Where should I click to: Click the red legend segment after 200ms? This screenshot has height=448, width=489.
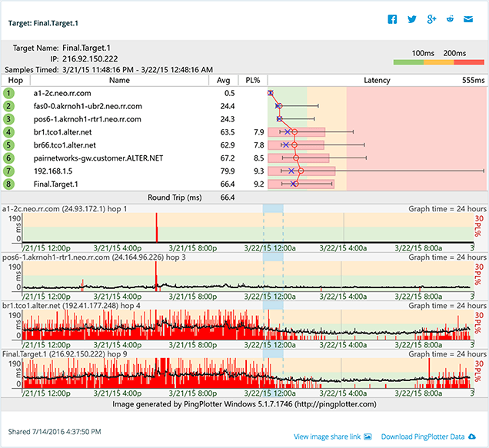click(x=469, y=61)
